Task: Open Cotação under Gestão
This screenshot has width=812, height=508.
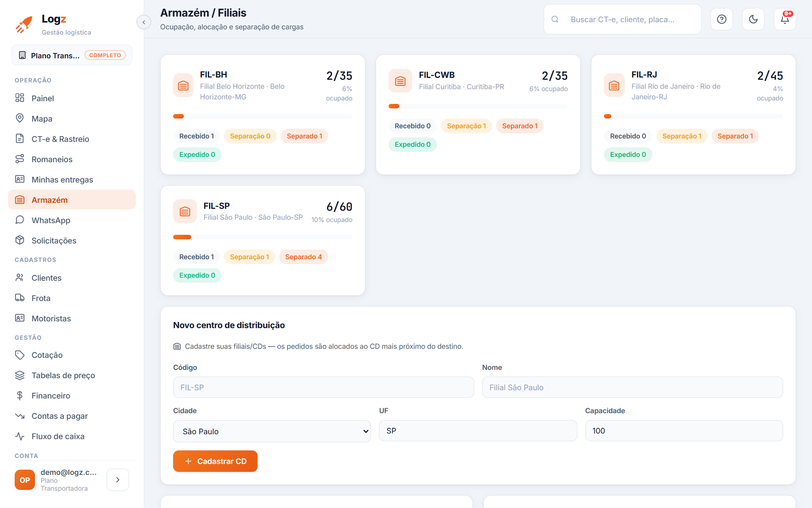Action: pyautogui.click(x=72, y=355)
